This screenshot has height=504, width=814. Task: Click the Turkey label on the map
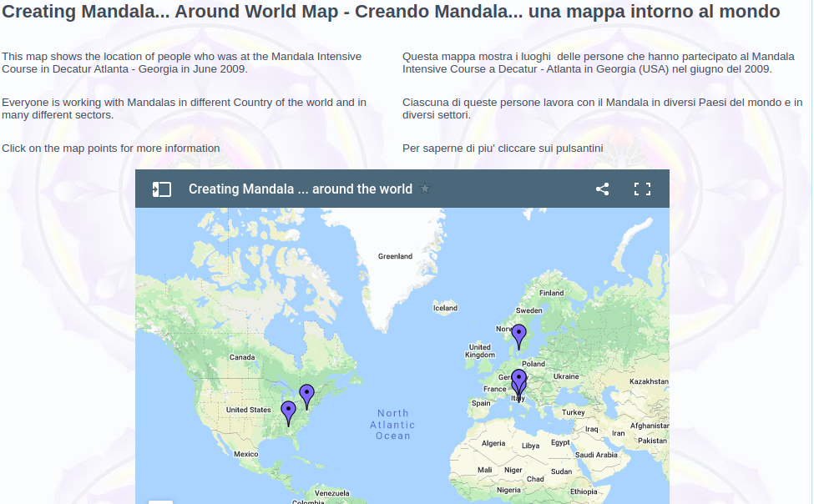pyautogui.click(x=573, y=412)
